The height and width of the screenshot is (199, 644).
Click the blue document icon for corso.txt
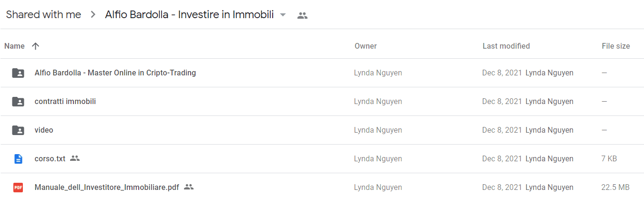pyautogui.click(x=18, y=159)
